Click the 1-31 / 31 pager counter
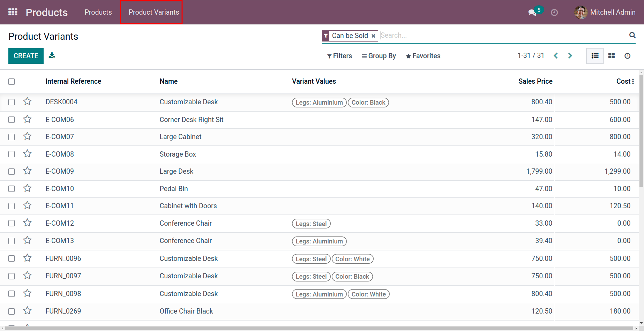 pos(531,55)
